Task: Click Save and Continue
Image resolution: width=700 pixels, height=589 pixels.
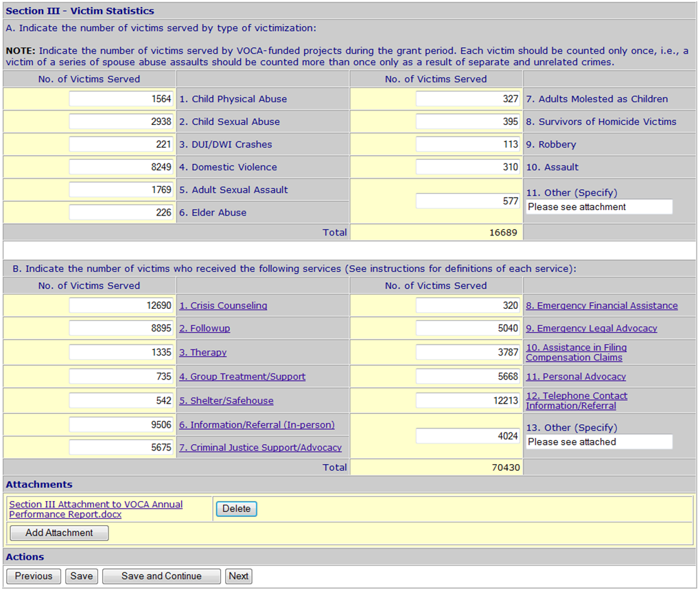Action: click(x=161, y=576)
